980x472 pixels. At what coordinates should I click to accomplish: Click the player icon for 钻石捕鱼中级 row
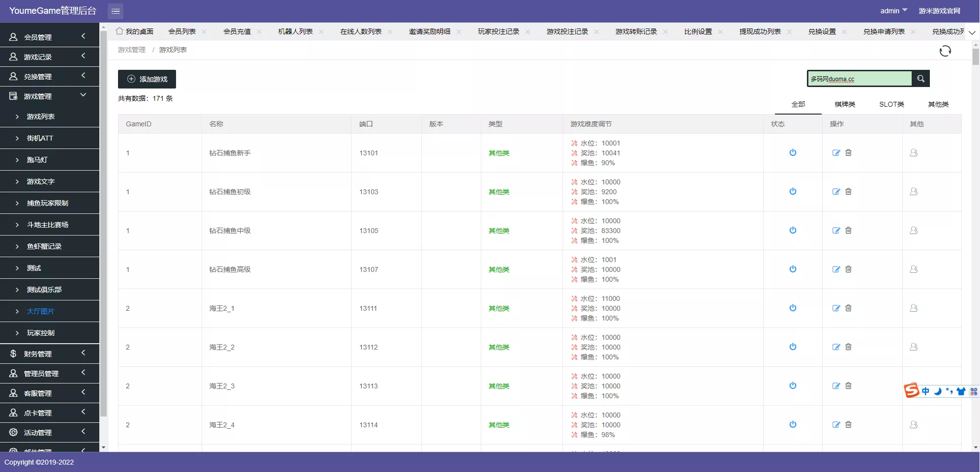[914, 230]
